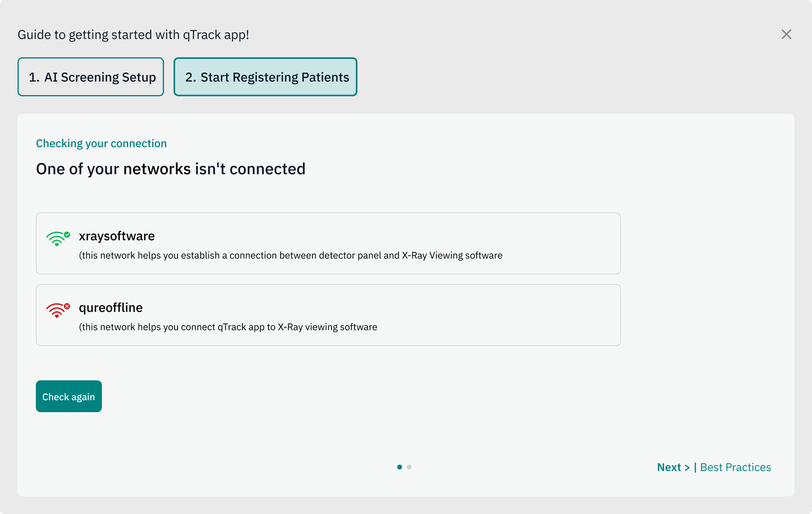This screenshot has height=514, width=812.
Task: Click the Checking your connection label
Action: click(101, 143)
